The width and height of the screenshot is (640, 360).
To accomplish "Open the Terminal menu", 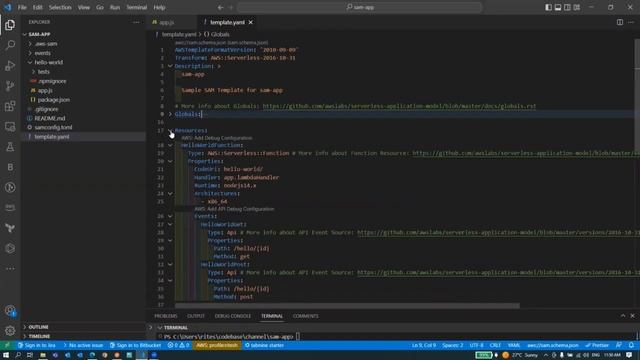I will pyautogui.click(x=136, y=7).
